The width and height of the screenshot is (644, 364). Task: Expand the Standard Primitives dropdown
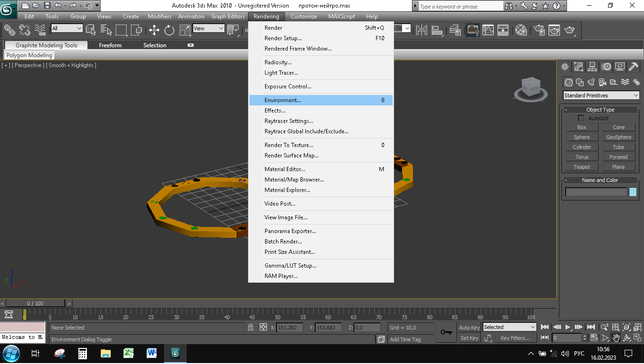click(x=601, y=95)
